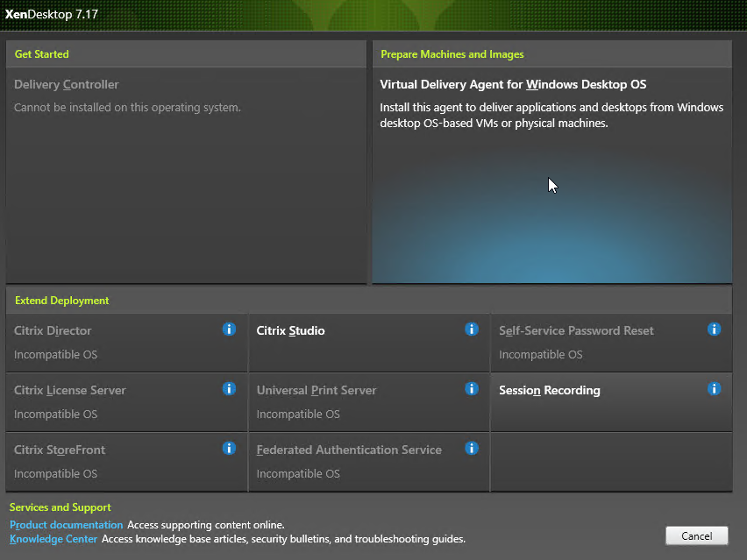Show info for Session Recording
747x560 pixels.
(x=715, y=388)
